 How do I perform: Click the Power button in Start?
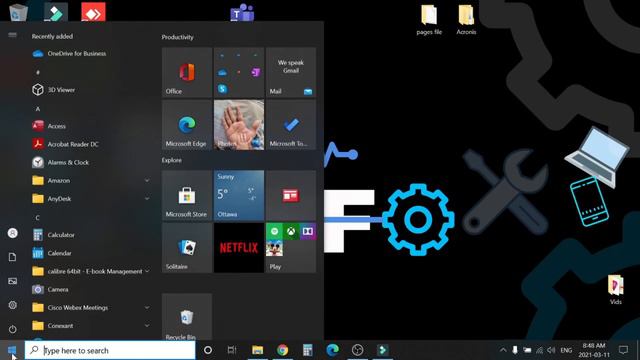(x=13, y=329)
